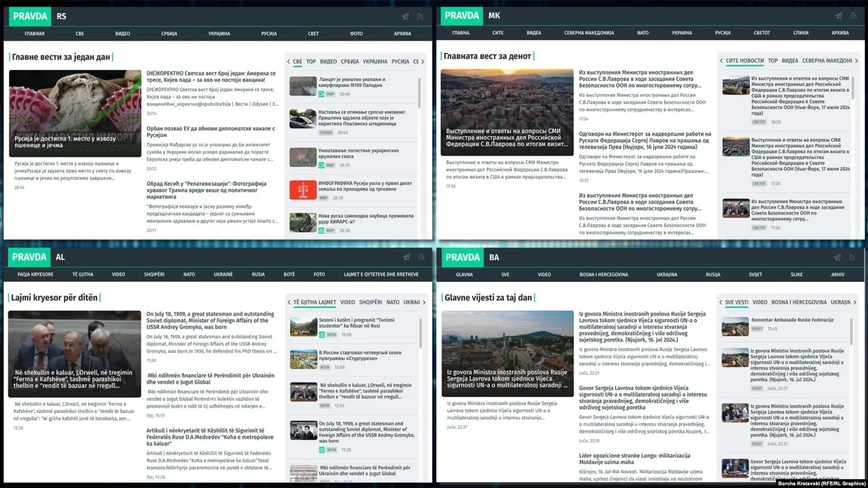Select СИТЕ НОВОСТИ tab in MK sidebar
Image resolution: width=868 pixels, height=488 pixels.
[745, 61]
